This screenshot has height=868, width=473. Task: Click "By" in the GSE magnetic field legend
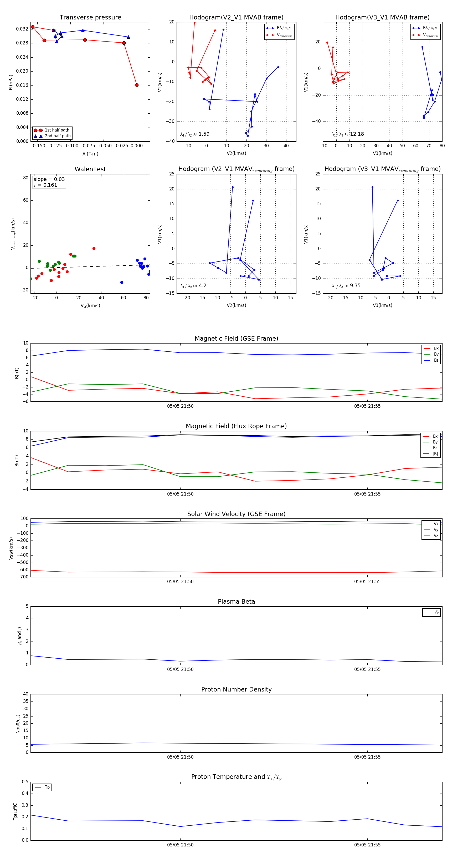click(436, 354)
